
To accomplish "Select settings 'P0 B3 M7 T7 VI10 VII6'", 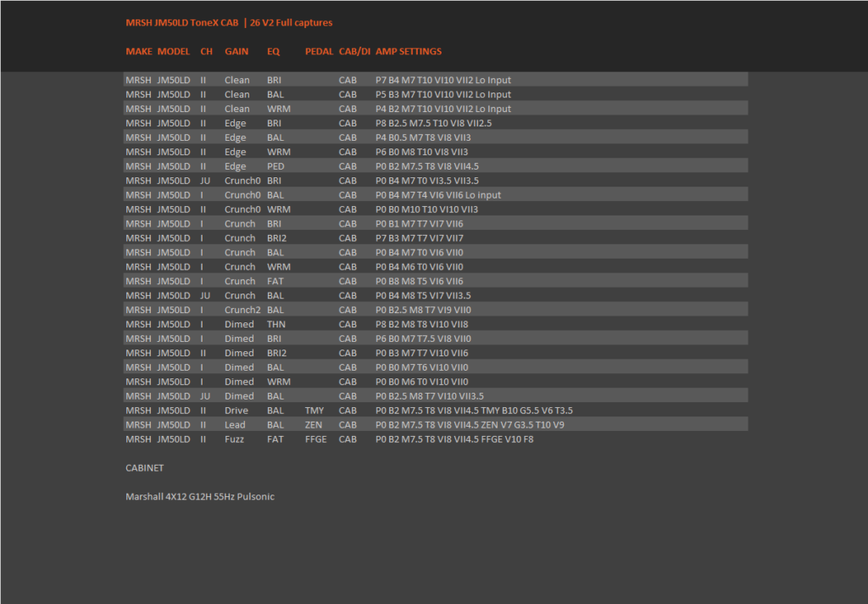I will (421, 354).
